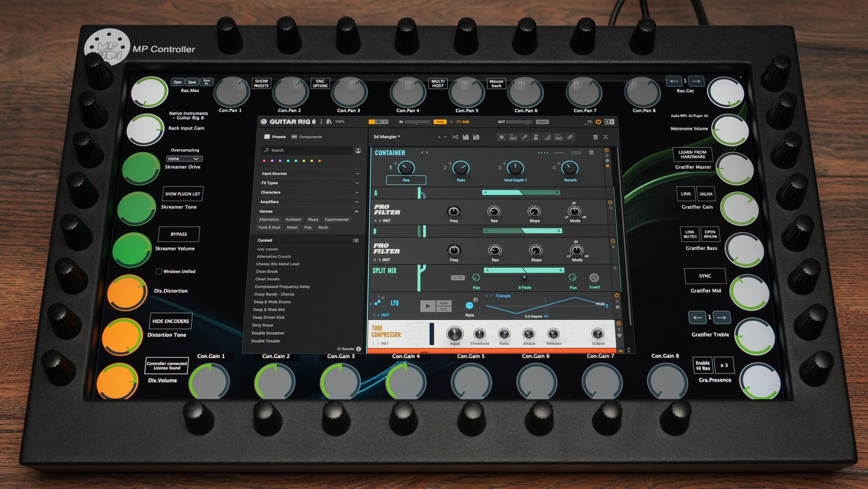Toggle power on the first Pro Filter
Image resolution: width=868 pixels, height=489 pixels.
pyautogui.click(x=610, y=203)
